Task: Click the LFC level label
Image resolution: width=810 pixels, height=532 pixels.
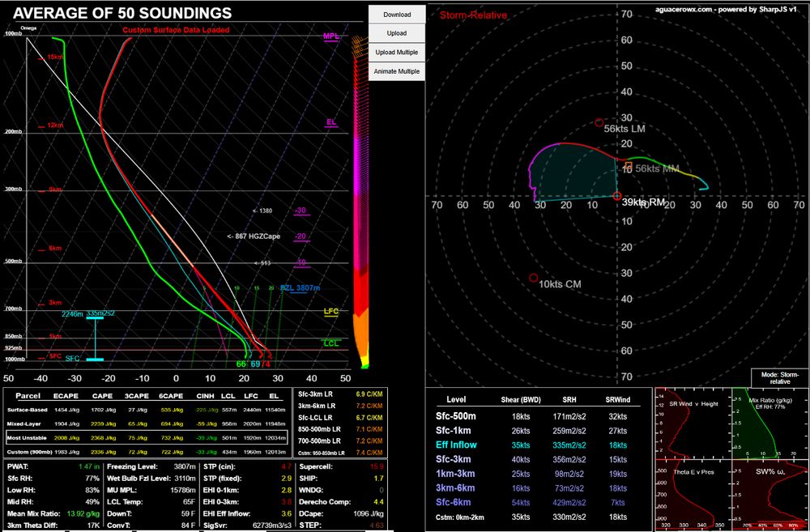Action: 331,312
